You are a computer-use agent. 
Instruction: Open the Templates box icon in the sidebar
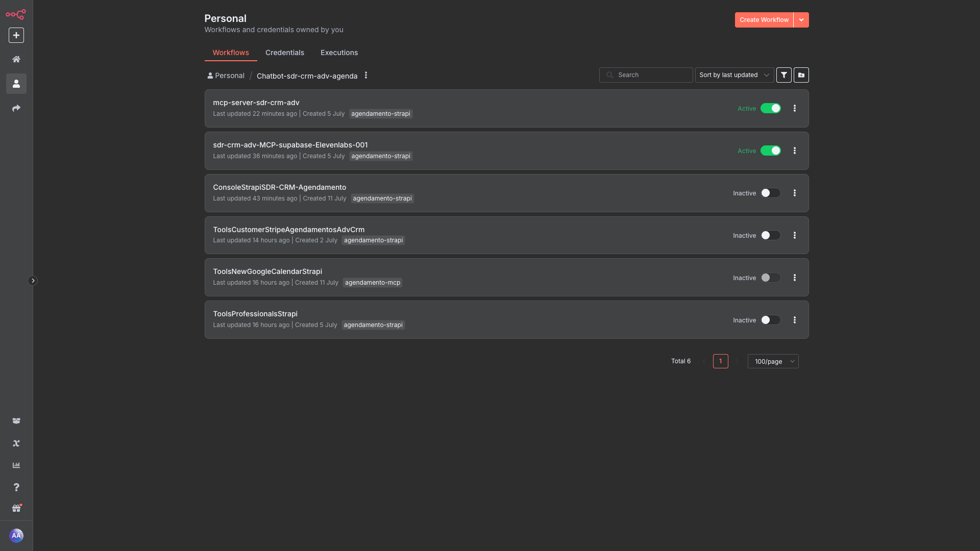point(16,421)
